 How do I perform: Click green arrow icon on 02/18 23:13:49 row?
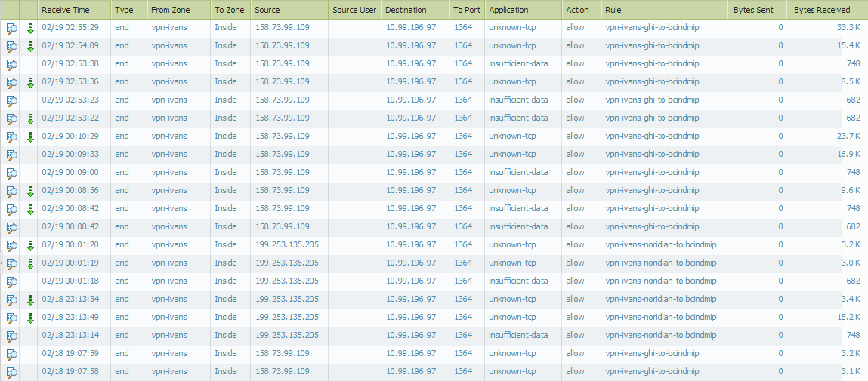click(x=30, y=318)
